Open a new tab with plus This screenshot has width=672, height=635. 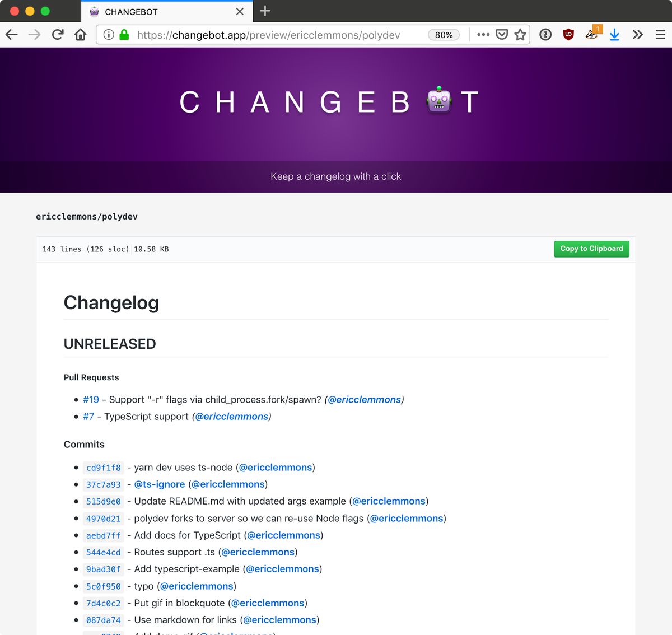(265, 11)
